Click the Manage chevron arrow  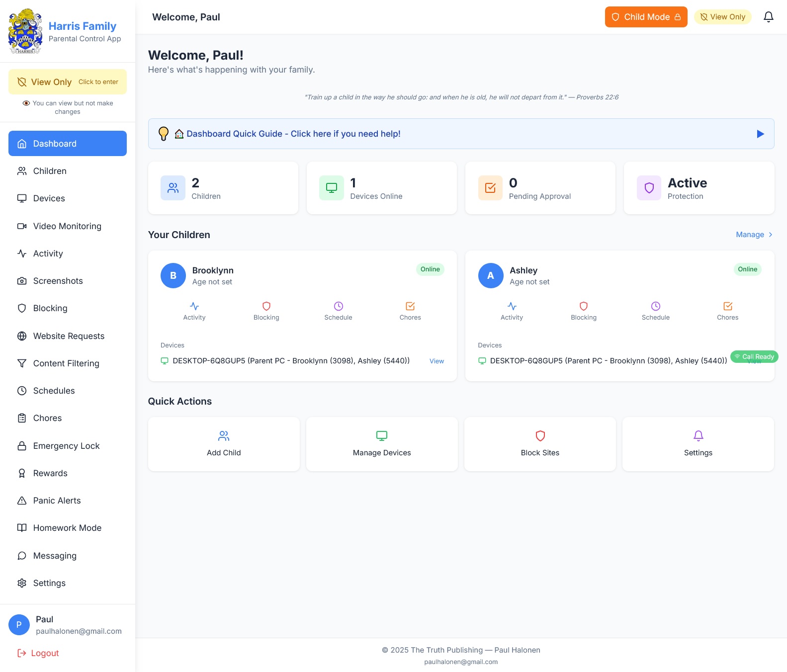[x=771, y=235]
